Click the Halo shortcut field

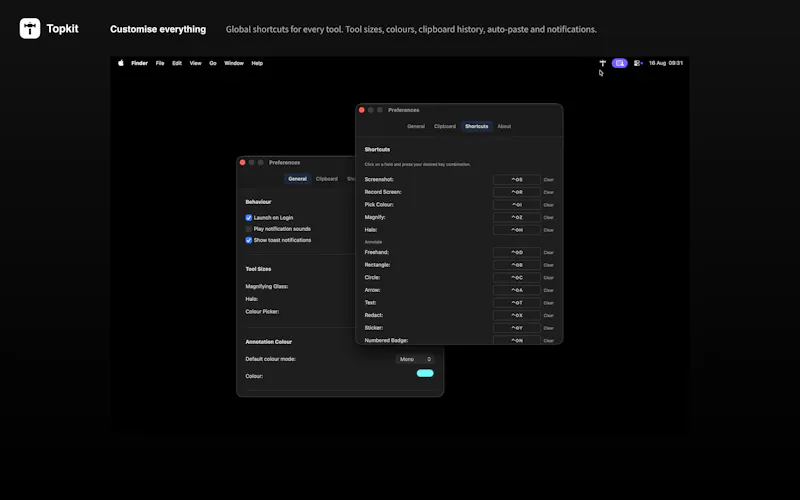pos(517,230)
